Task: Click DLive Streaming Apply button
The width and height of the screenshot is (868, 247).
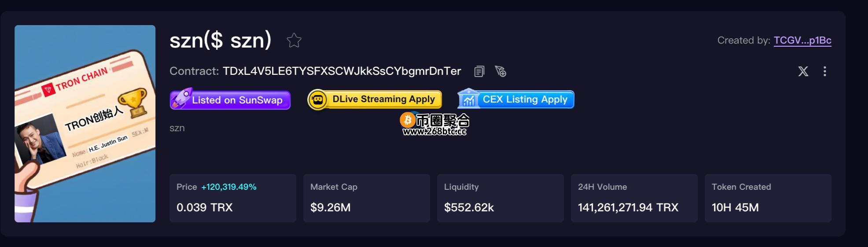Action: [375, 99]
